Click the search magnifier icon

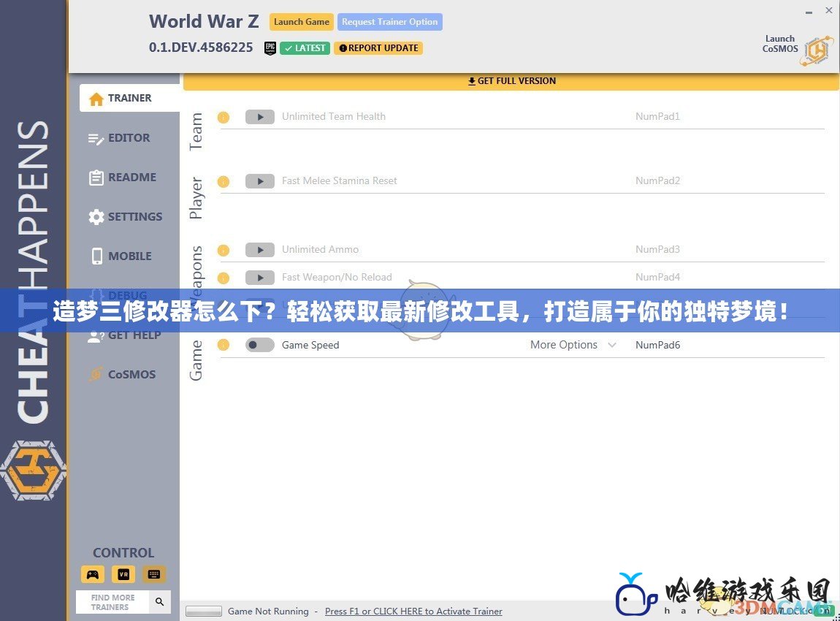click(x=160, y=602)
